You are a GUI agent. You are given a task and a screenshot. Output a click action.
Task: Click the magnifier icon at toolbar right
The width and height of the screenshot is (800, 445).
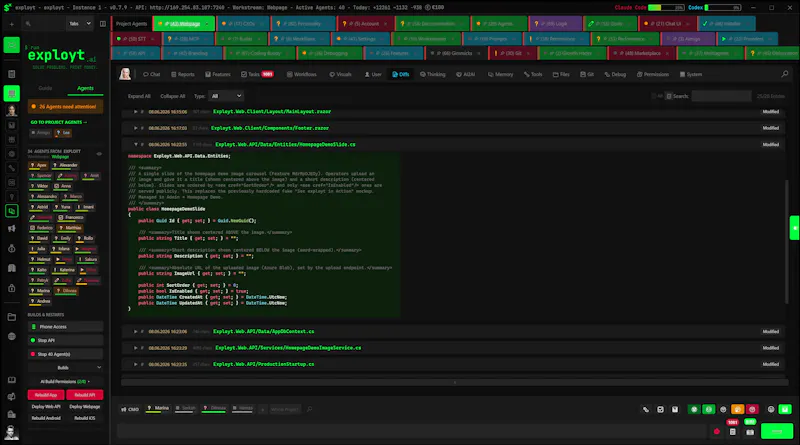[785, 75]
